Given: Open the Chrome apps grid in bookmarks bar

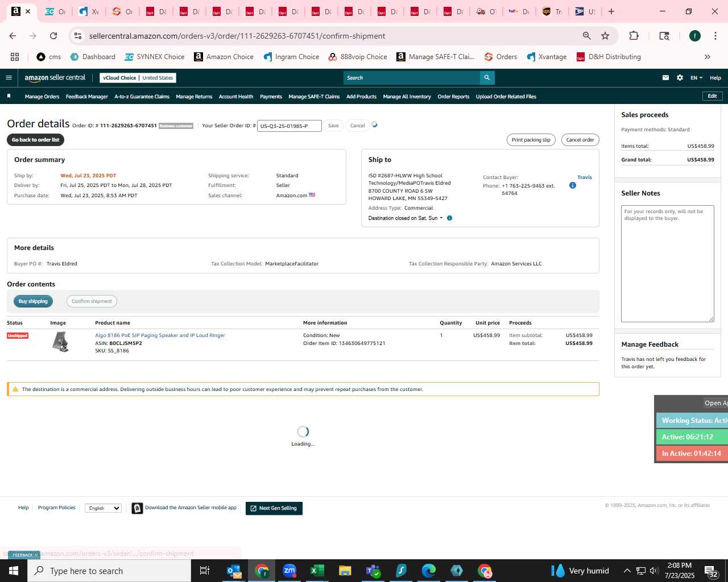Looking at the screenshot, I should [x=15, y=57].
